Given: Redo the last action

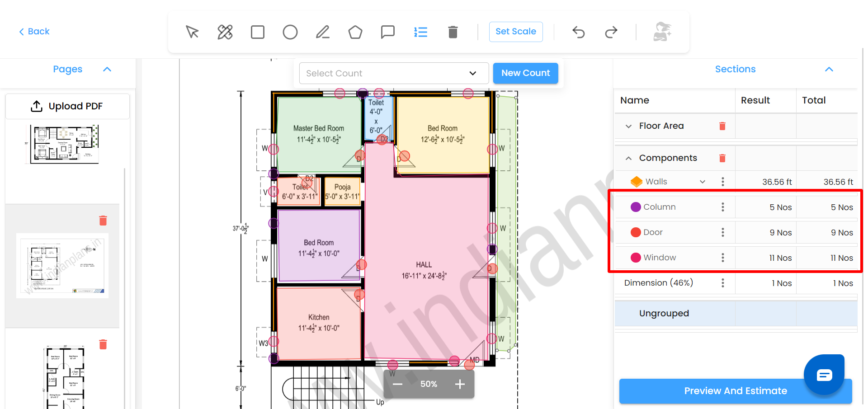Looking at the screenshot, I should tap(611, 32).
